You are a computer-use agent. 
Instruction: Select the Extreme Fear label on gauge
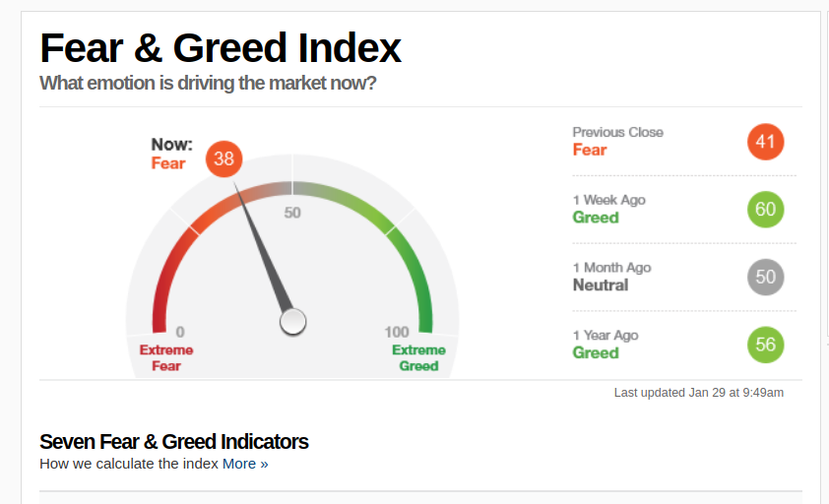(166, 358)
